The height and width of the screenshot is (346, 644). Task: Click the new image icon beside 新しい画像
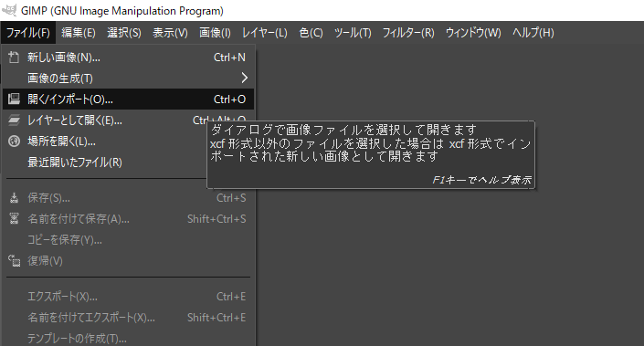click(x=14, y=57)
